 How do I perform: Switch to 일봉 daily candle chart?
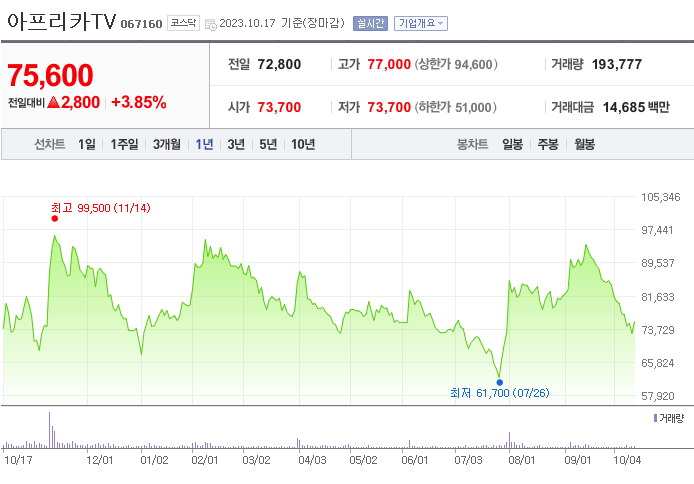click(x=513, y=144)
